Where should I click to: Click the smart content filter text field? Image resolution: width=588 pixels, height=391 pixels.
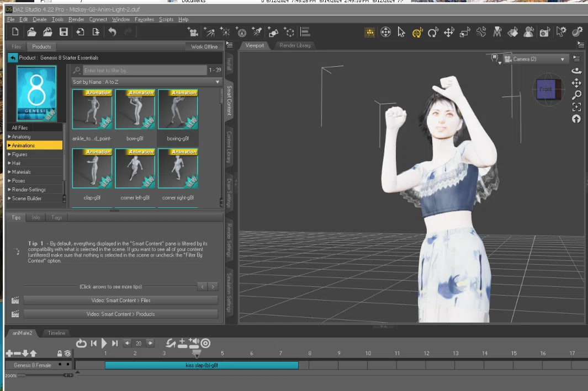(144, 70)
